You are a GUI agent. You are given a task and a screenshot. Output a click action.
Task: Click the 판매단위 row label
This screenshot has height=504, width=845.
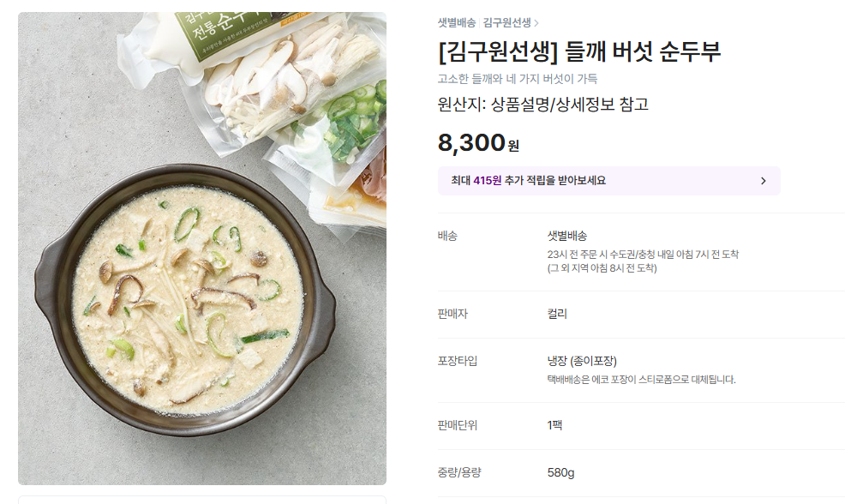point(457,425)
